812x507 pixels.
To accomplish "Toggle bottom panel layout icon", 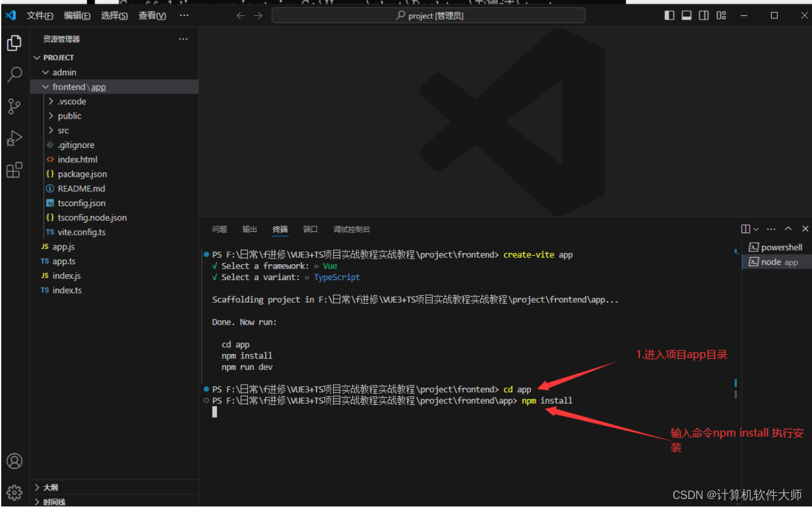I will tap(687, 15).
